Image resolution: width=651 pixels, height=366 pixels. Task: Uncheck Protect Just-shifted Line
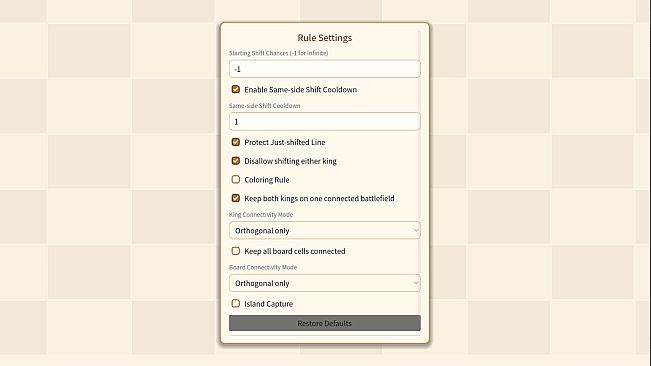click(235, 142)
